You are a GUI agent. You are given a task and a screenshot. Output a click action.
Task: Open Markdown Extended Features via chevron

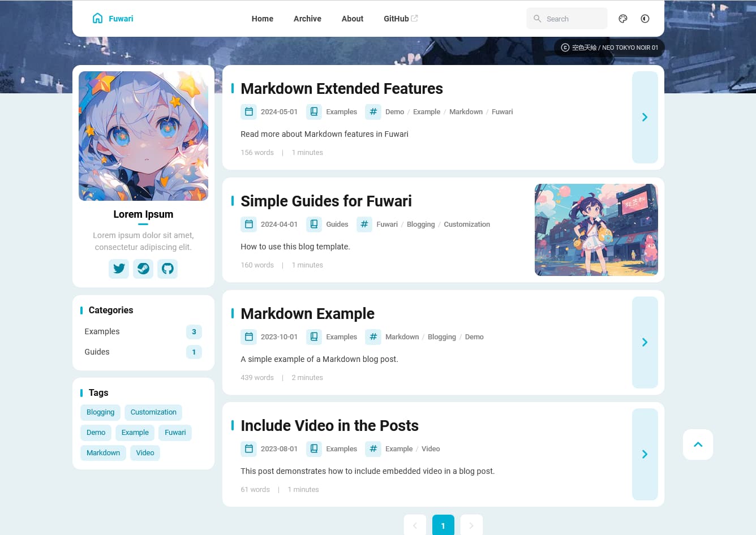point(645,117)
